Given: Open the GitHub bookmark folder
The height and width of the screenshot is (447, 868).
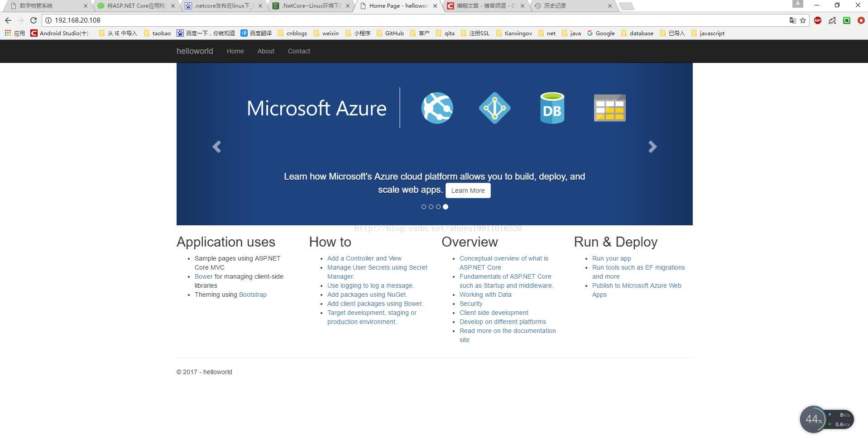Looking at the screenshot, I should click(390, 33).
